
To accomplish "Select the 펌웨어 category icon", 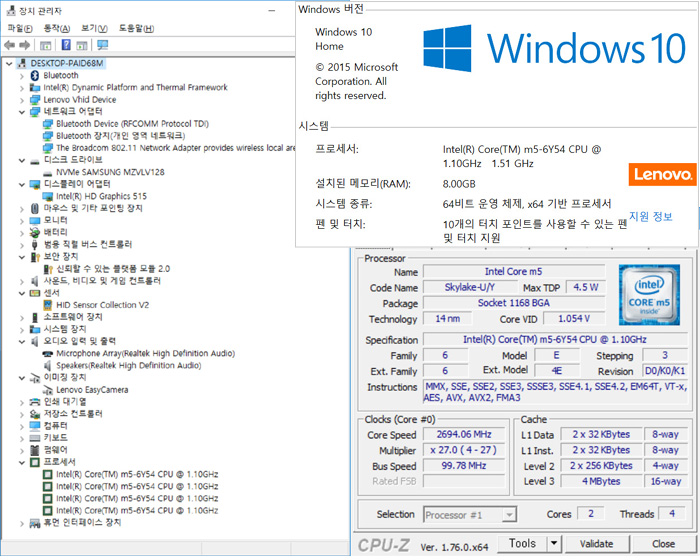I will pos(35,450).
